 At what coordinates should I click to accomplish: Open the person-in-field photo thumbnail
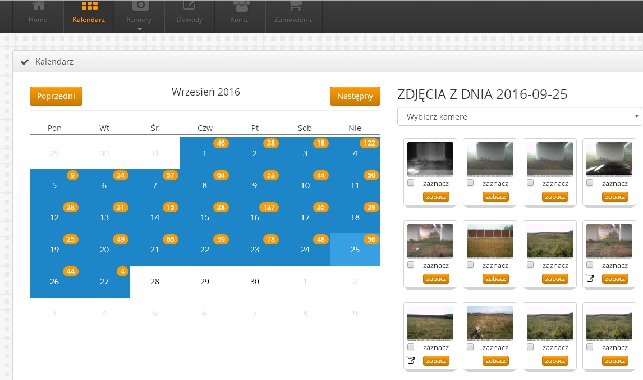(x=490, y=323)
